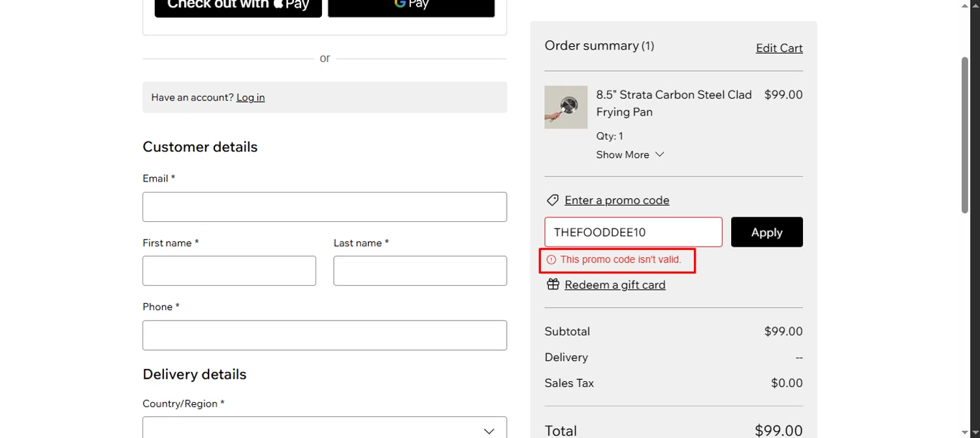Click the Delivery details heading
The image size is (980, 438).
click(x=195, y=375)
